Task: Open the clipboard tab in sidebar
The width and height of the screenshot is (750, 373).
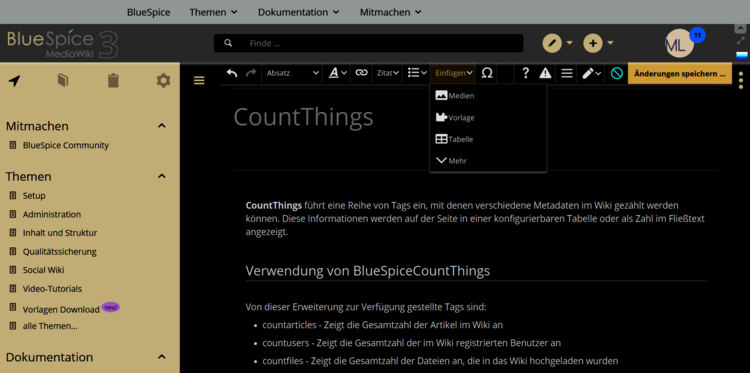Action: coord(113,80)
